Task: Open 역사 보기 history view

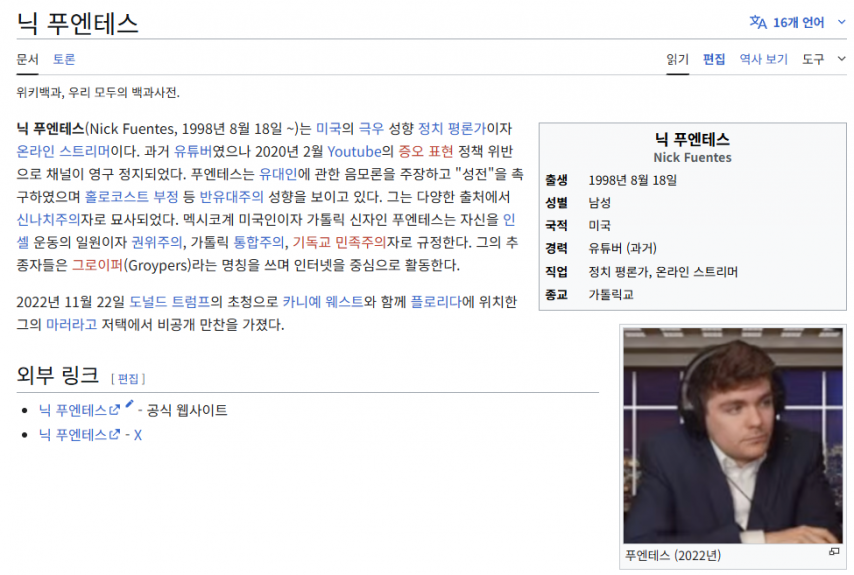Action: tap(763, 59)
